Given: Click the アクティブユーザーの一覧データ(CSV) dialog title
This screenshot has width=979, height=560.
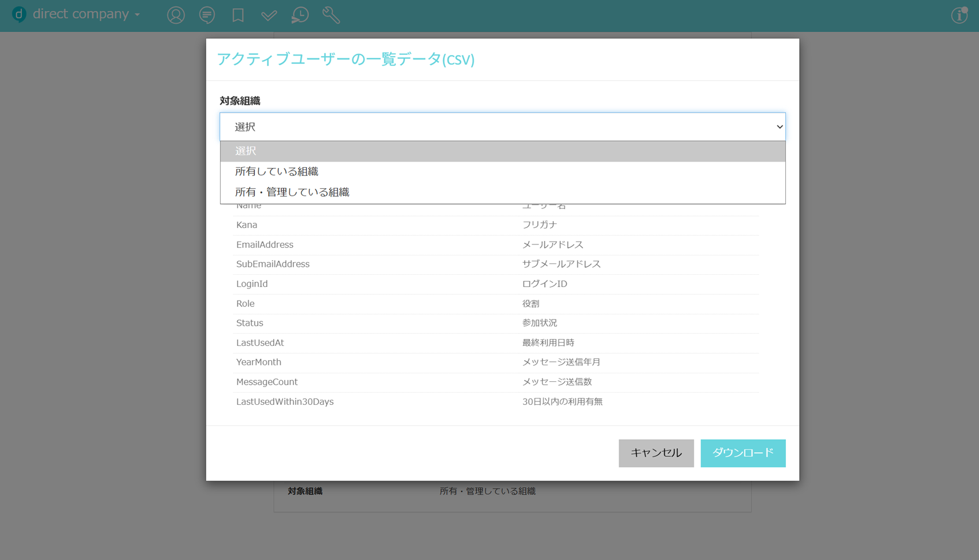Looking at the screenshot, I should (345, 59).
